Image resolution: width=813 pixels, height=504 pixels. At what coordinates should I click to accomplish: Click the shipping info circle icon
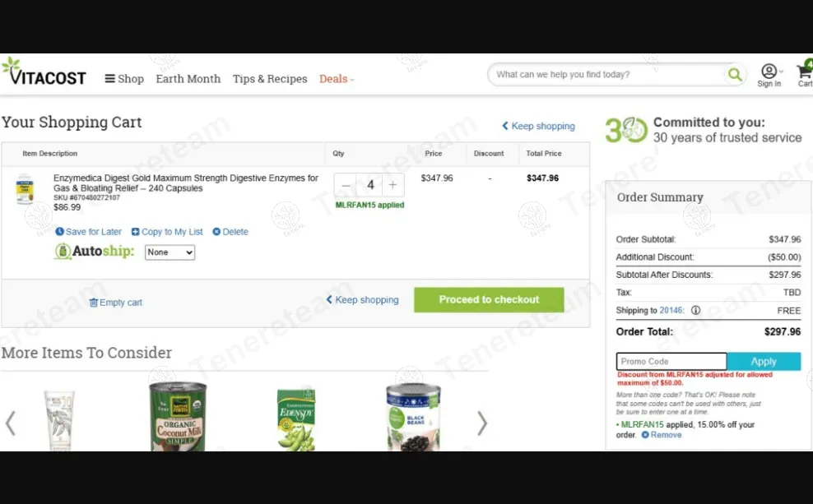[696, 310]
